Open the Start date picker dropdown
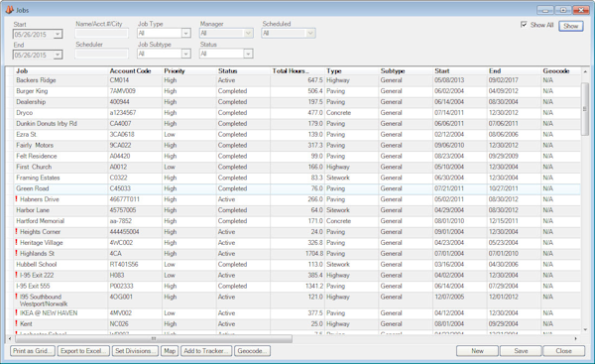Viewport: 595px width, 364px height. coord(58,34)
